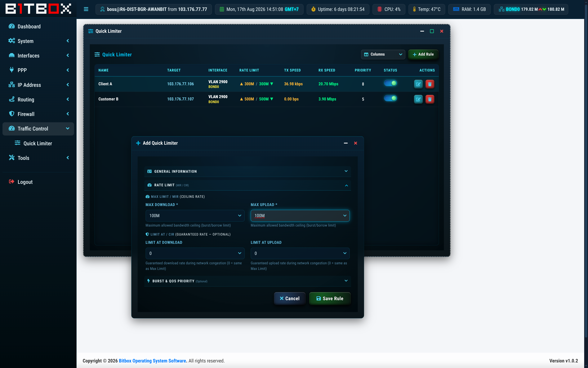
Task: Open the System menu in sidebar
Action: [38, 41]
